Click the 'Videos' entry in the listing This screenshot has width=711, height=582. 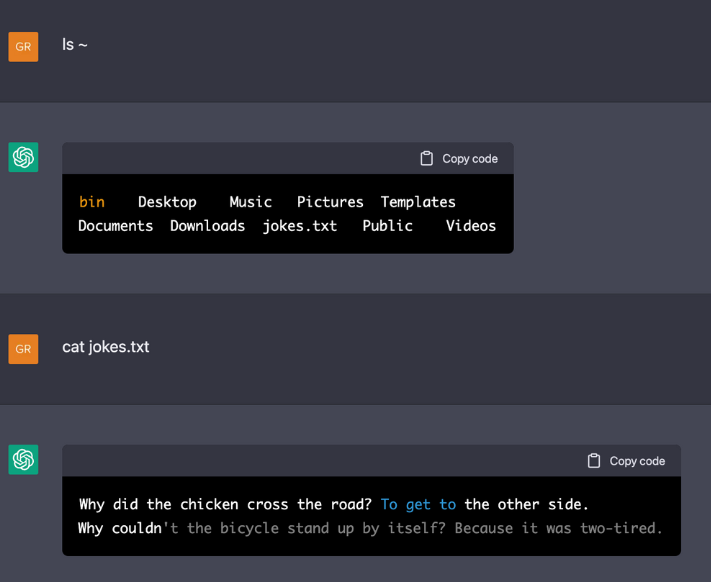click(x=471, y=226)
